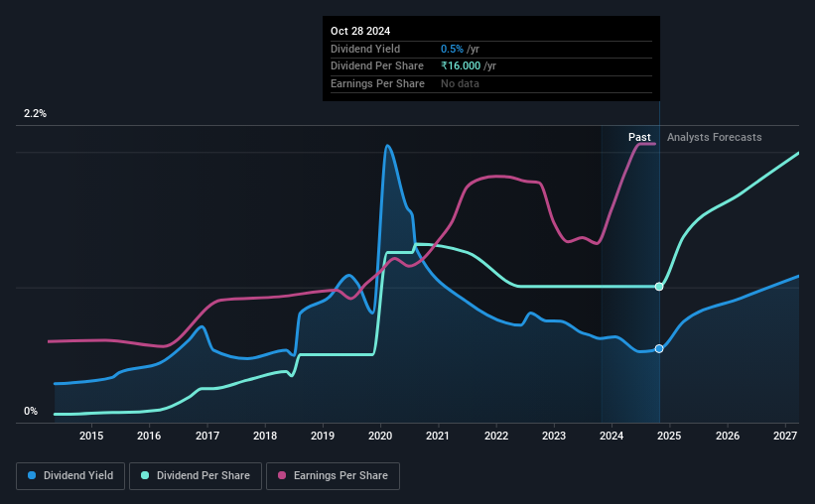The image size is (815, 504).
Task: Click the 2021 x-axis label
Action: coord(438,436)
